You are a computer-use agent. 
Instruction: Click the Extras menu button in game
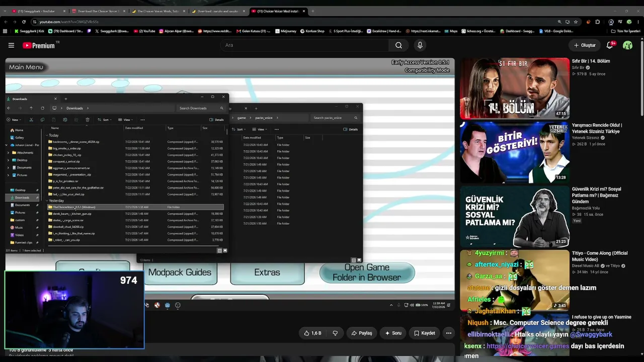click(x=267, y=273)
